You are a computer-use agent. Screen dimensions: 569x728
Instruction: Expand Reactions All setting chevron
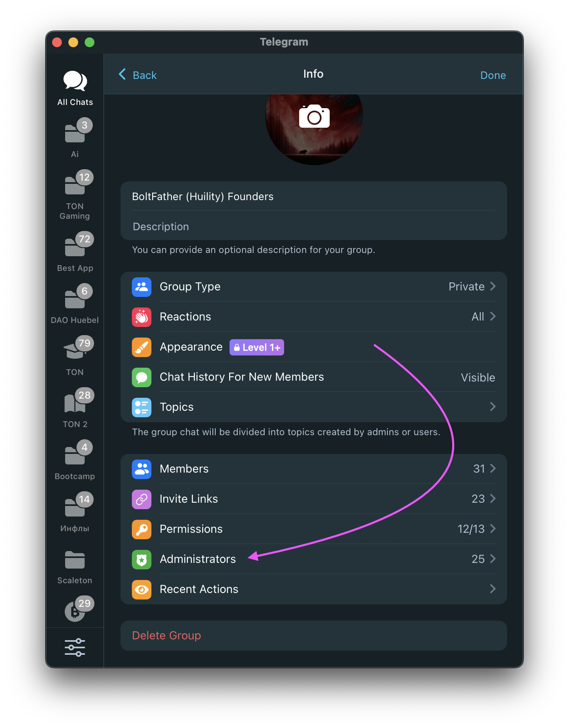point(492,316)
